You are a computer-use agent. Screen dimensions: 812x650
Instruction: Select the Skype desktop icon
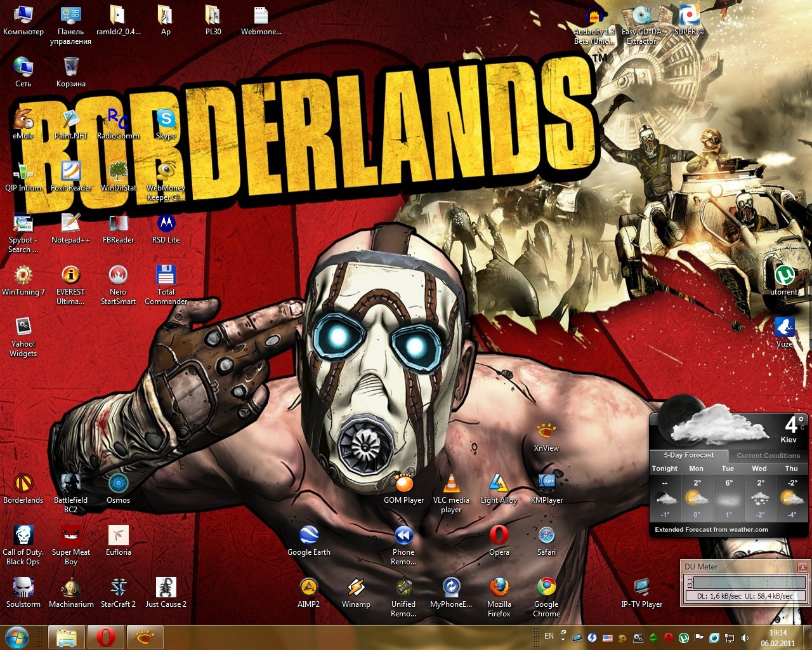tap(166, 124)
